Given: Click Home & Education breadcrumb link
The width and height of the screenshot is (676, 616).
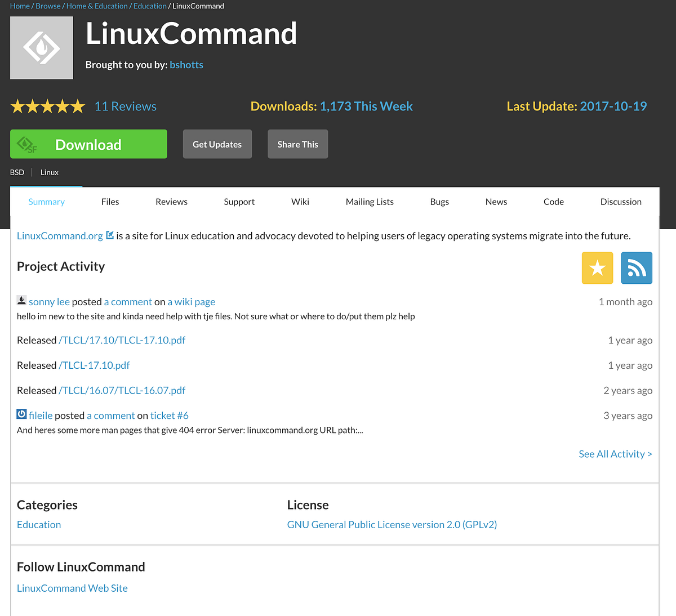Looking at the screenshot, I should click(97, 6).
